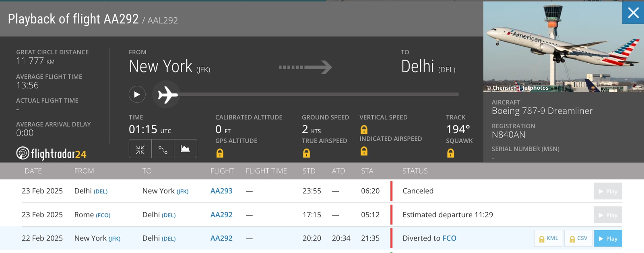Toggle the route path icon

[x=163, y=149]
